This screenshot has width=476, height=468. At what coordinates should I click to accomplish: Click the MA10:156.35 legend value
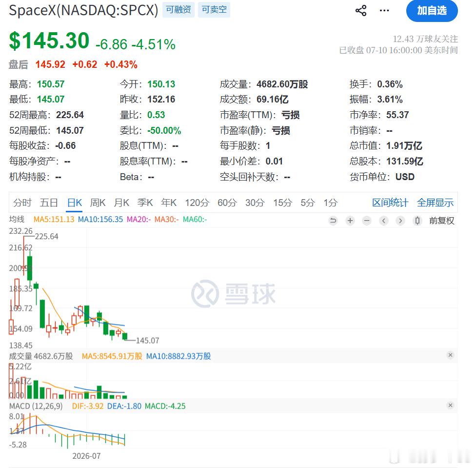100,219
